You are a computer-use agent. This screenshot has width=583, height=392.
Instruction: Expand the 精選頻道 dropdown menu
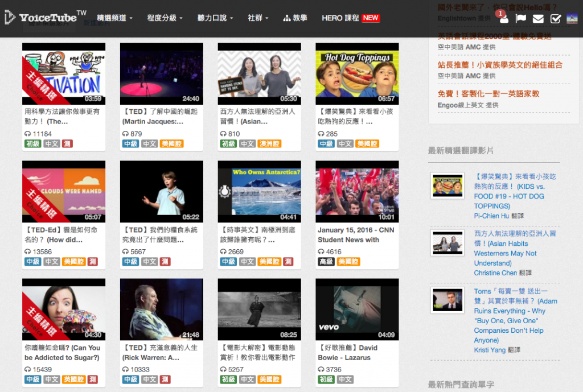[x=114, y=18]
